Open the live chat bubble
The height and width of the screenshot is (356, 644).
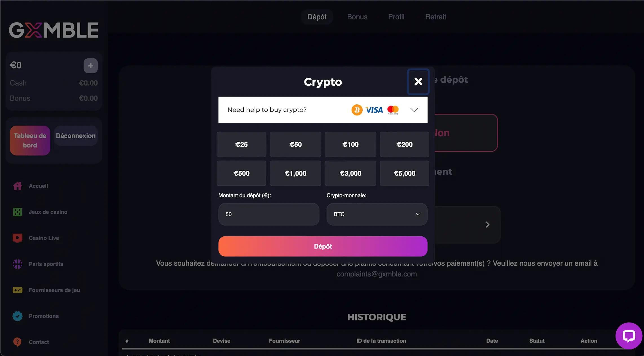click(x=629, y=336)
